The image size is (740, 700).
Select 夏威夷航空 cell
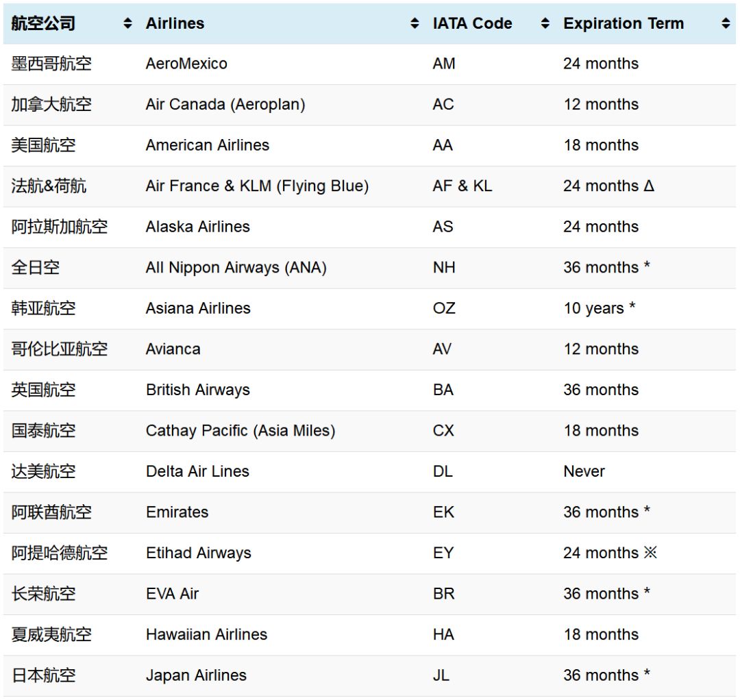point(51,635)
